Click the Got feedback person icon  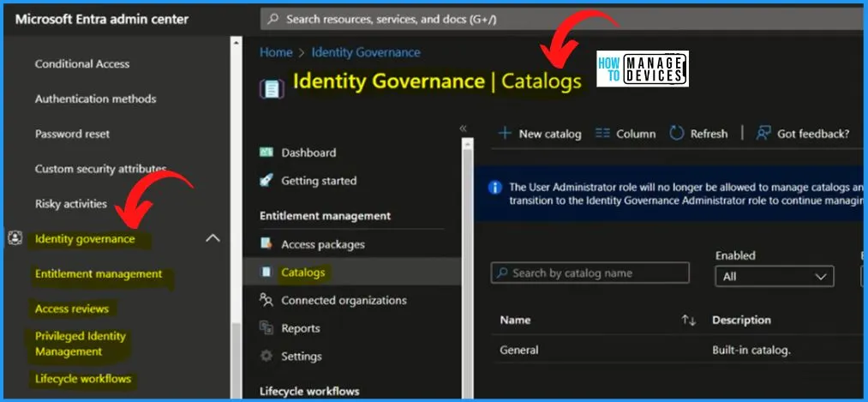coord(763,134)
